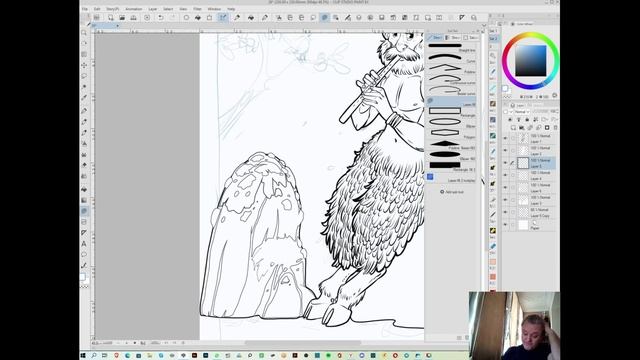The image size is (640, 360).
Task: Click the Undo icon in command bar
Action: [161, 18]
